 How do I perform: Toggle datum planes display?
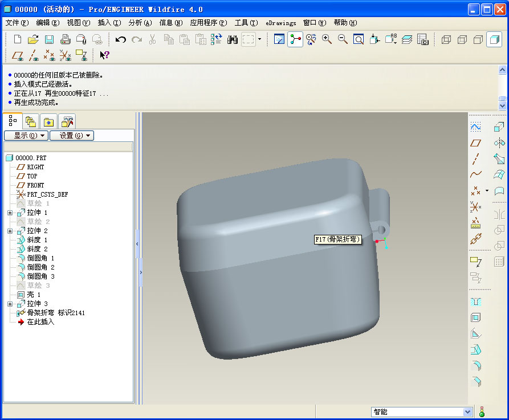pyautogui.click(x=18, y=55)
